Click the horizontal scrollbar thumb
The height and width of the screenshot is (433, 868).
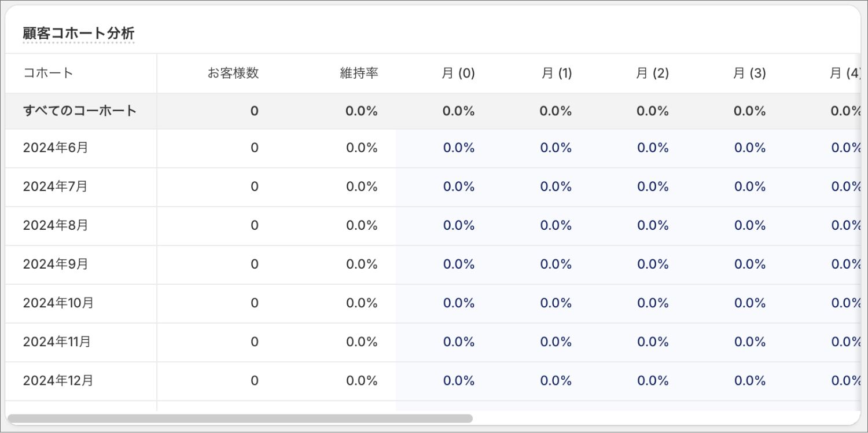point(240,418)
